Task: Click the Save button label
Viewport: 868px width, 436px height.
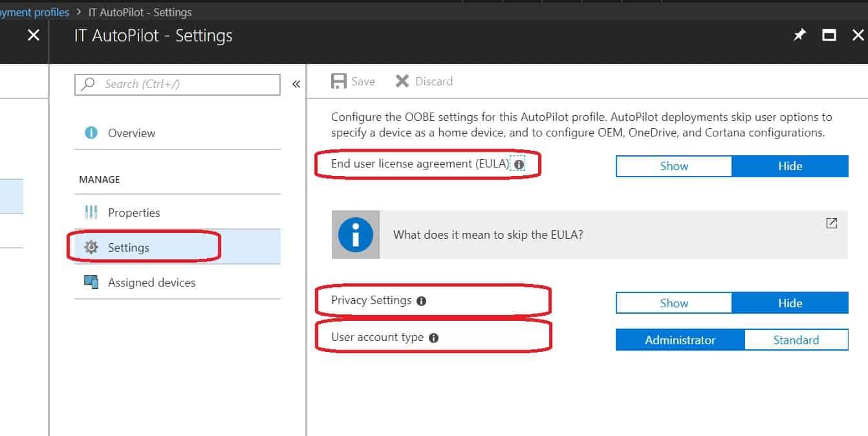Action: click(363, 82)
